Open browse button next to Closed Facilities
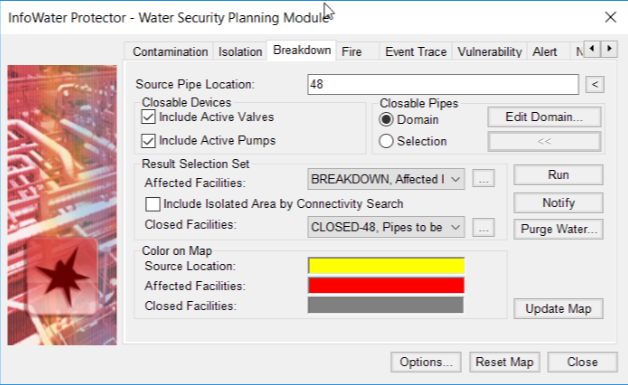The height and width of the screenshot is (385, 628). click(x=483, y=228)
